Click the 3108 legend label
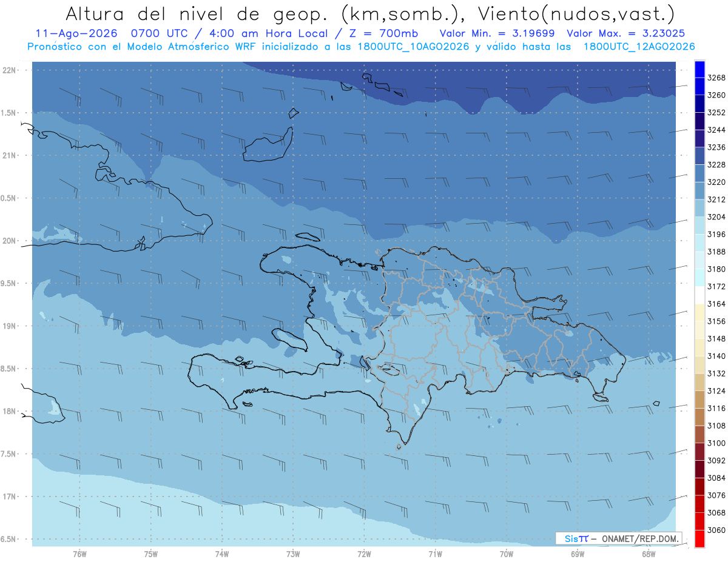The width and height of the screenshot is (728, 562). 716,426
